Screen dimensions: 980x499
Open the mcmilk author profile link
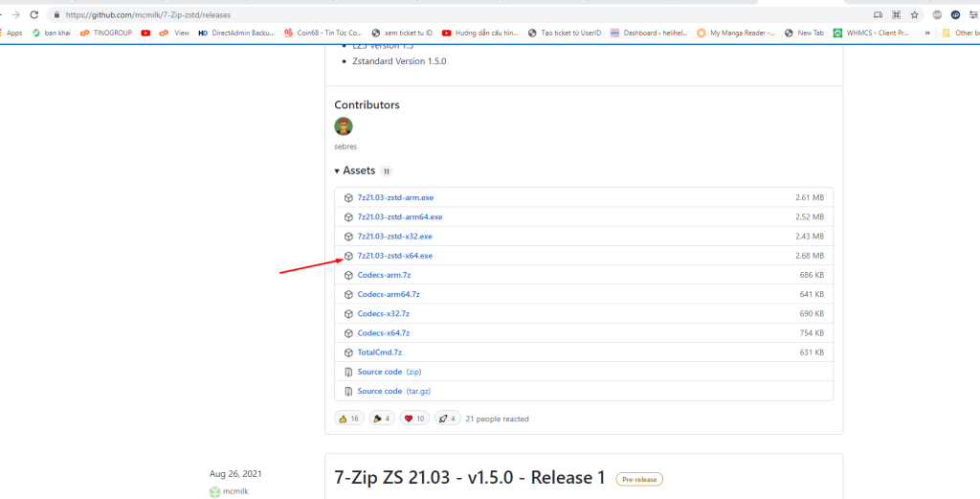pyautogui.click(x=235, y=491)
